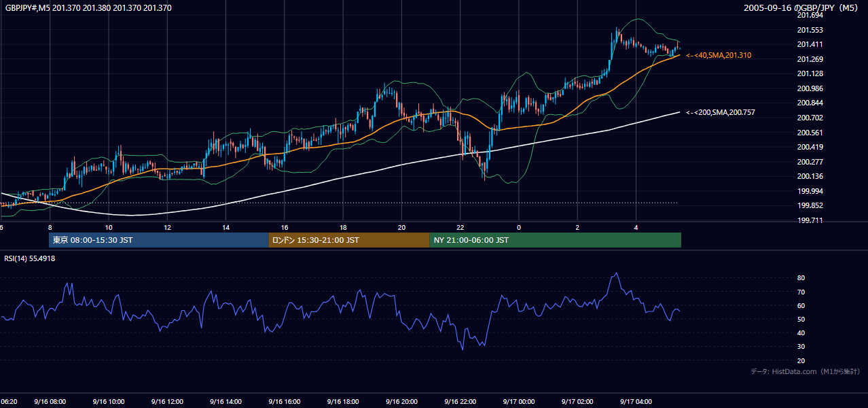Viewport: 868px width, 408px height.
Task: Click the price axis value 200.986
Action: [810, 89]
